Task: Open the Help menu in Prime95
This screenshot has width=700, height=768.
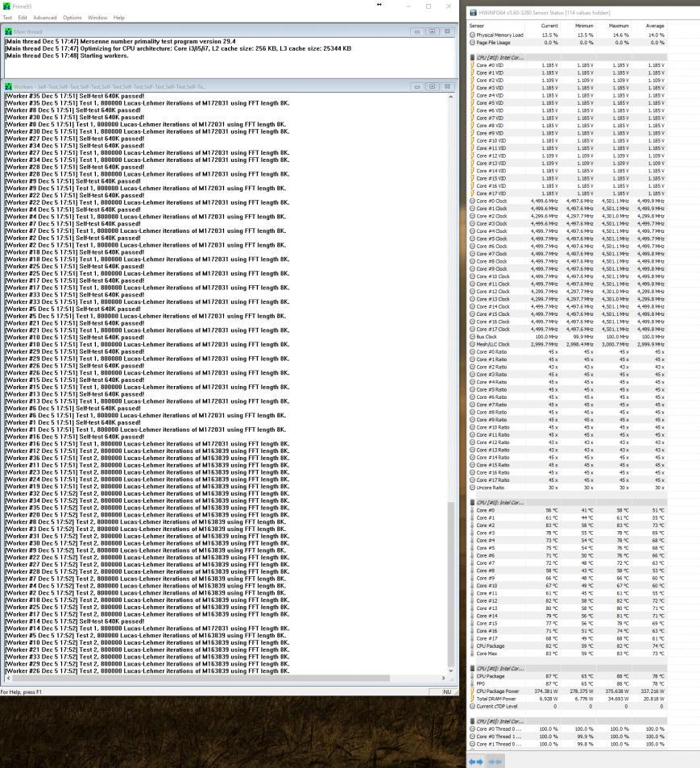Action: 119,18
